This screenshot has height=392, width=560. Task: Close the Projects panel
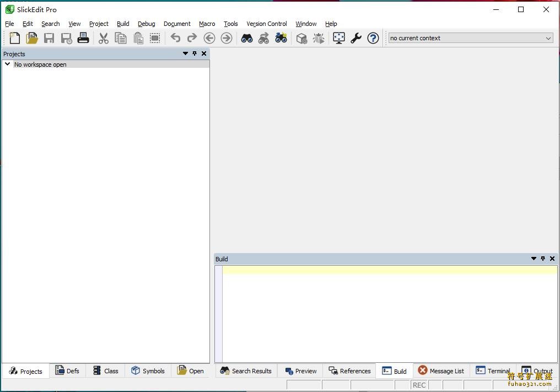click(x=204, y=53)
